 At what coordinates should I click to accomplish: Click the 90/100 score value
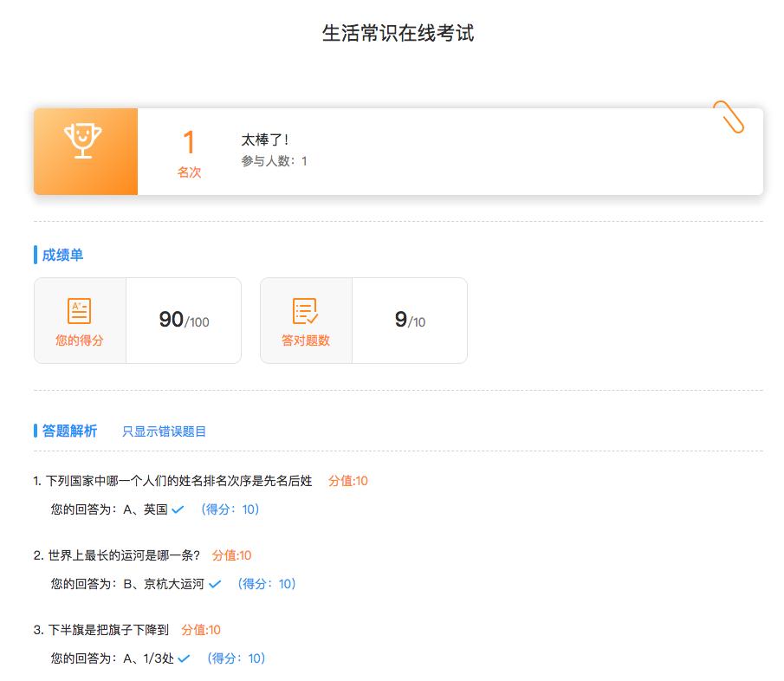pos(184,320)
